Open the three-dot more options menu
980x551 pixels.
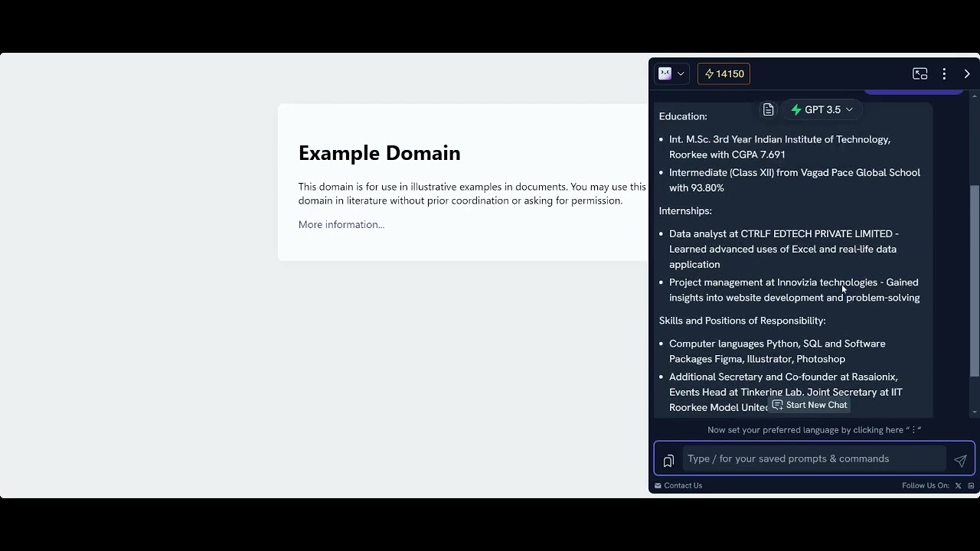(944, 73)
